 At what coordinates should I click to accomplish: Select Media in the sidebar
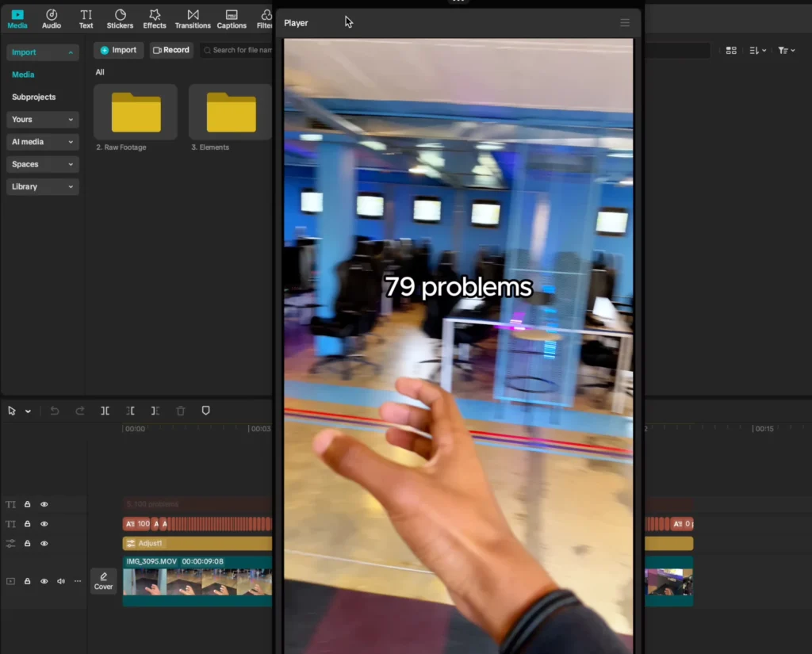23,75
